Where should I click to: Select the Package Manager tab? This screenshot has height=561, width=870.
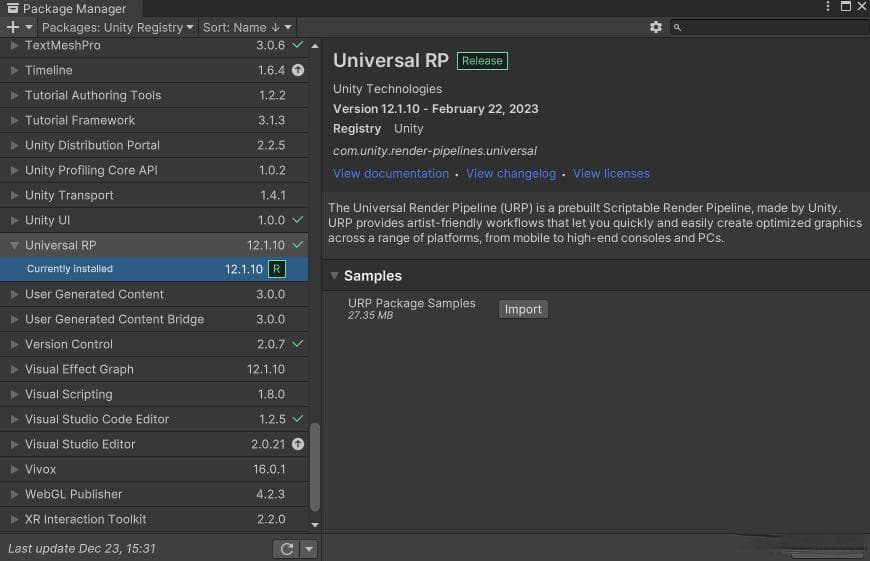point(71,8)
